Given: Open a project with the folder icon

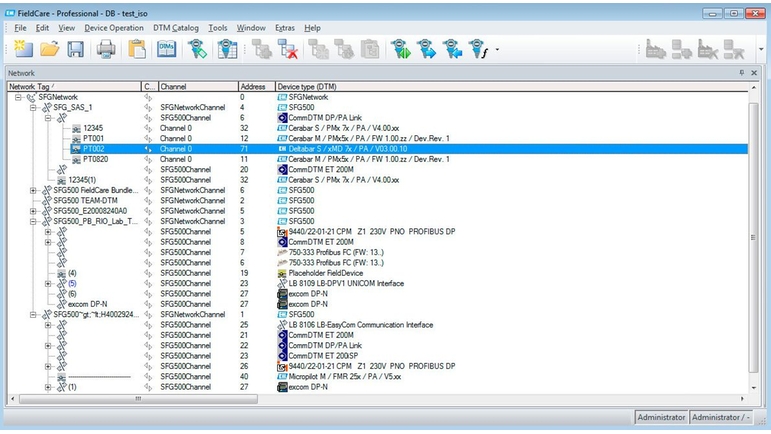Looking at the screenshot, I should [x=49, y=49].
